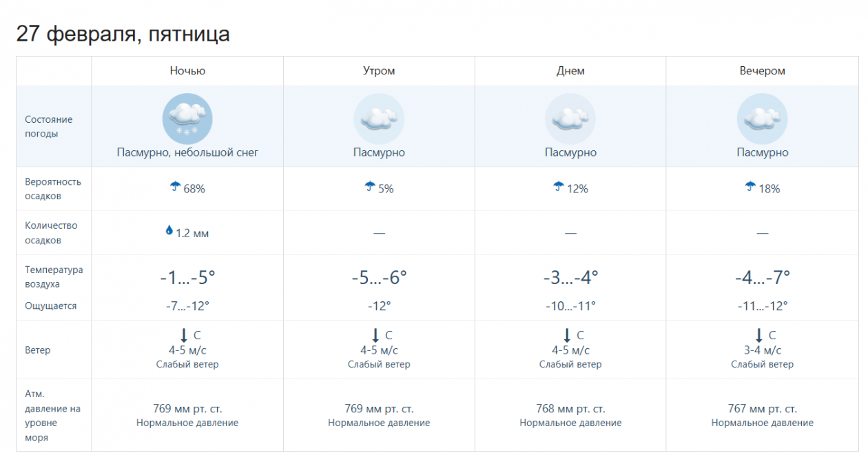
Task: Click the daytime overcast cloud icon
Action: (570, 119)
